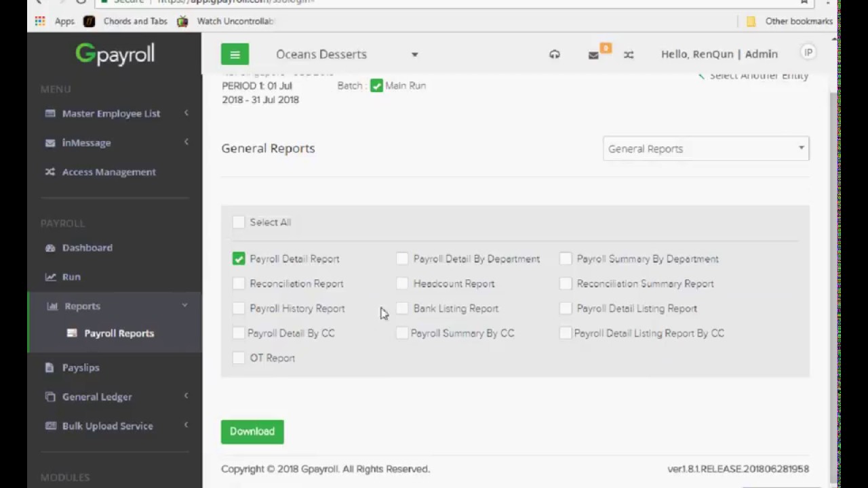This screenshot has width=868, height=488.
Task: Check the OT Report checkbox
Action: (238, 358)
